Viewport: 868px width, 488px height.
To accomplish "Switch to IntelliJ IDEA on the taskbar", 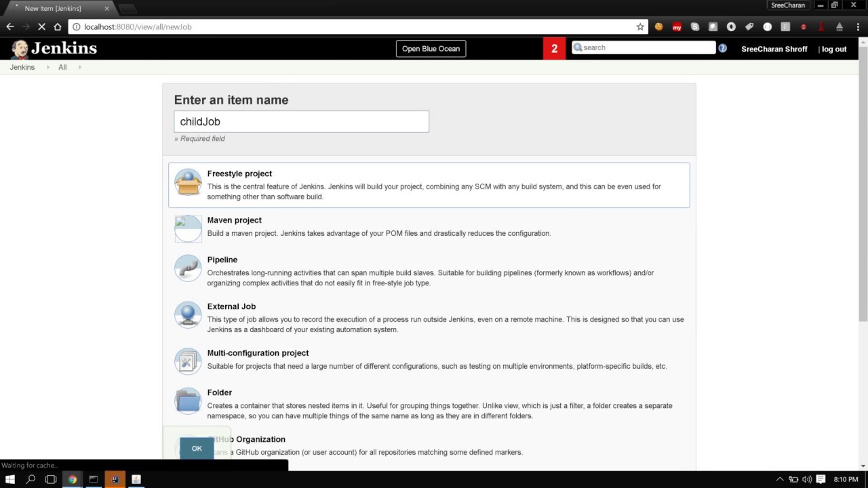I will coord(115,479).
